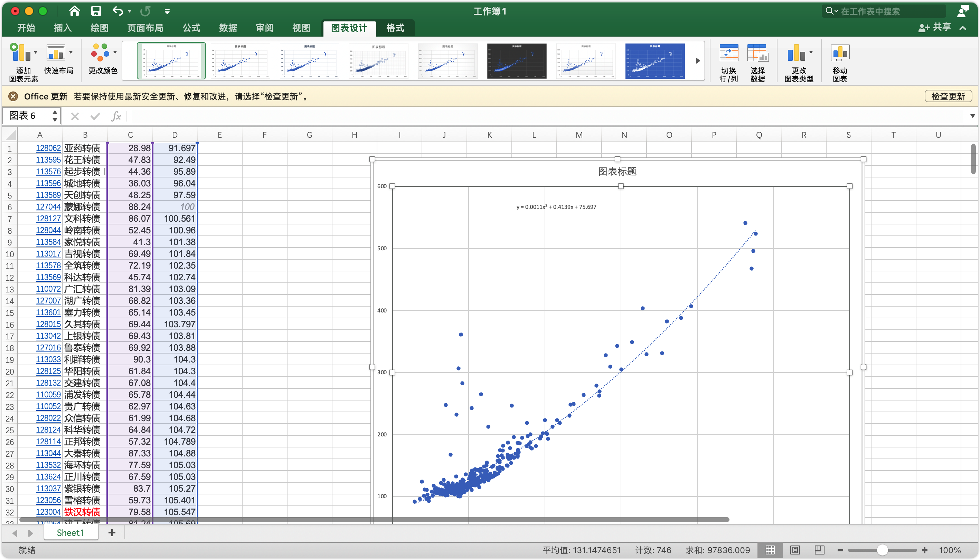Click the Share (共享) button
Viewport: 980px width, 560px height.
(x=935, y=27)
